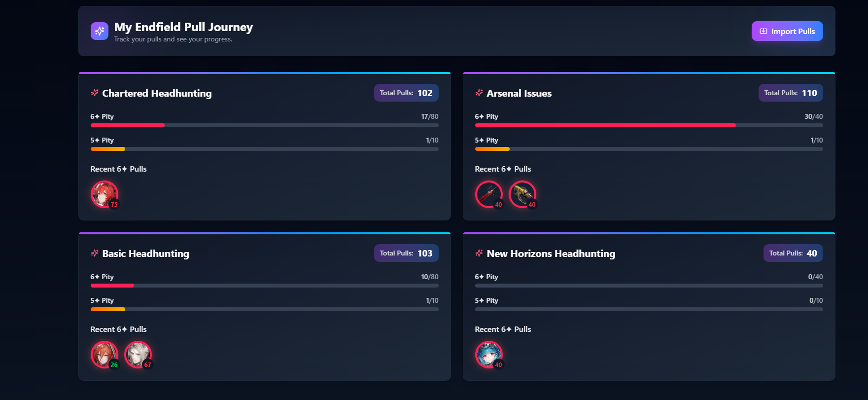Click the 30/40 pity count
Viewport: 868px width, 400px height.
coord(814,116)
